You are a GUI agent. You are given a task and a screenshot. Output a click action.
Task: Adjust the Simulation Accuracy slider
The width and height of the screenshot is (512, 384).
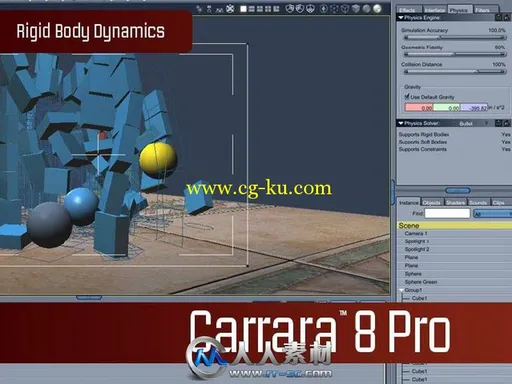(x=455, y=38)
